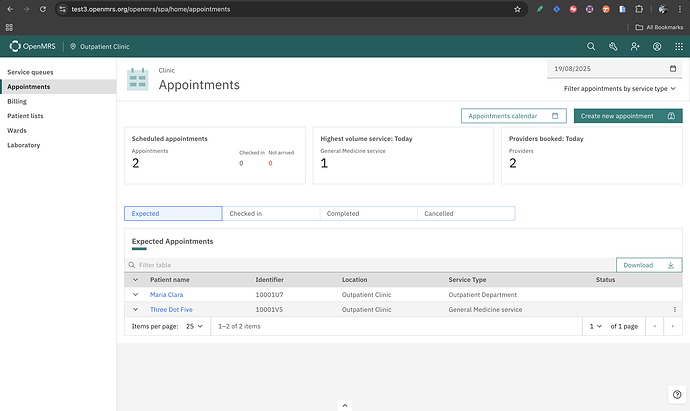Open the items per page dropdown
This screenshot has width=690, height=411.
coord(195,326)
